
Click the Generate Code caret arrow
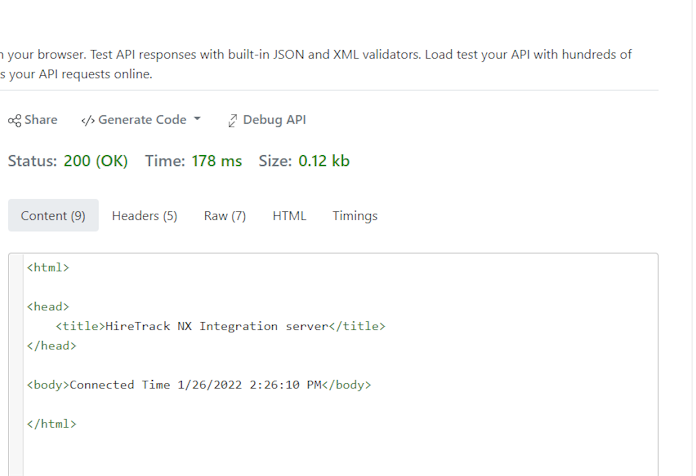click(x=197, y=119)
